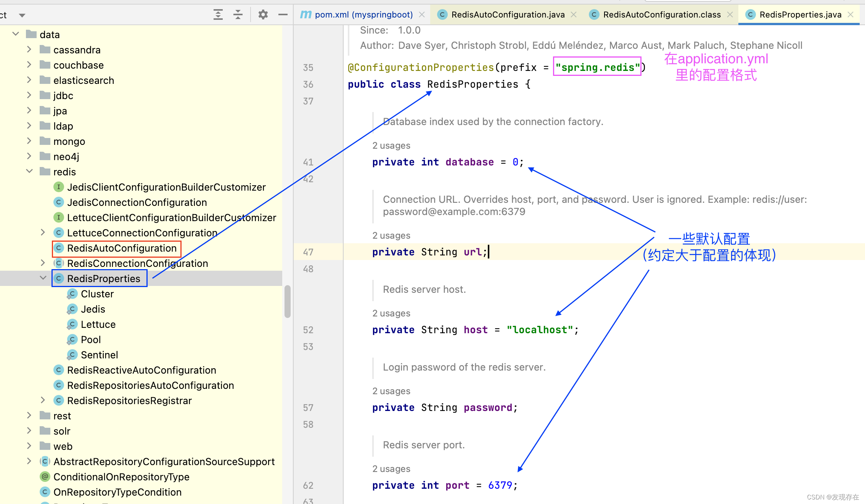
Task: Click Collapse All icon in project toolbar
Action: pos(238,15)
